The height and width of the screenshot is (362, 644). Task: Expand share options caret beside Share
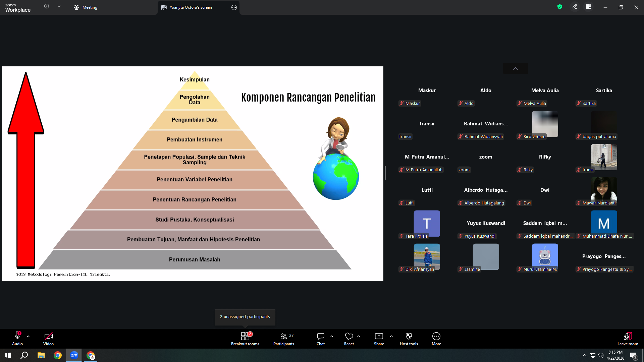[391, 336]
